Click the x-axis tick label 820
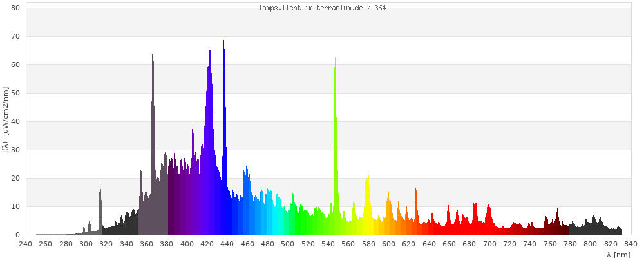Image resolution: width=644 pixels, height=258 pixels. point(611,244)
